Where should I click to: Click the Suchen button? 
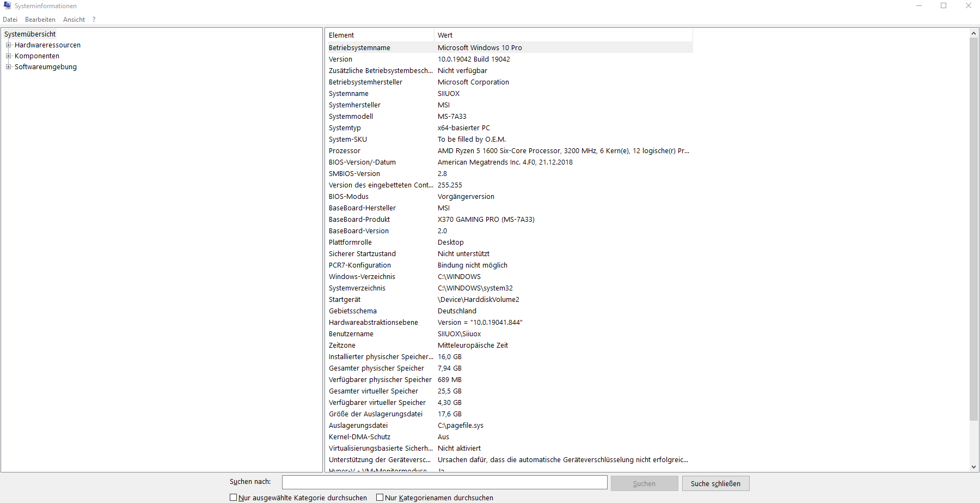click(x=644, y=483)
